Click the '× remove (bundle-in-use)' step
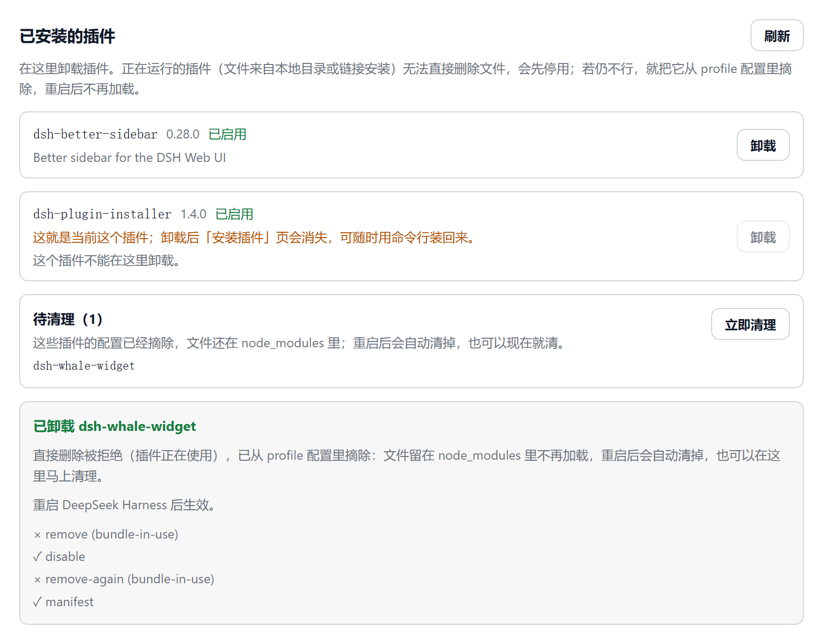This screenshot has height=644, width=823. coord(106,534)
